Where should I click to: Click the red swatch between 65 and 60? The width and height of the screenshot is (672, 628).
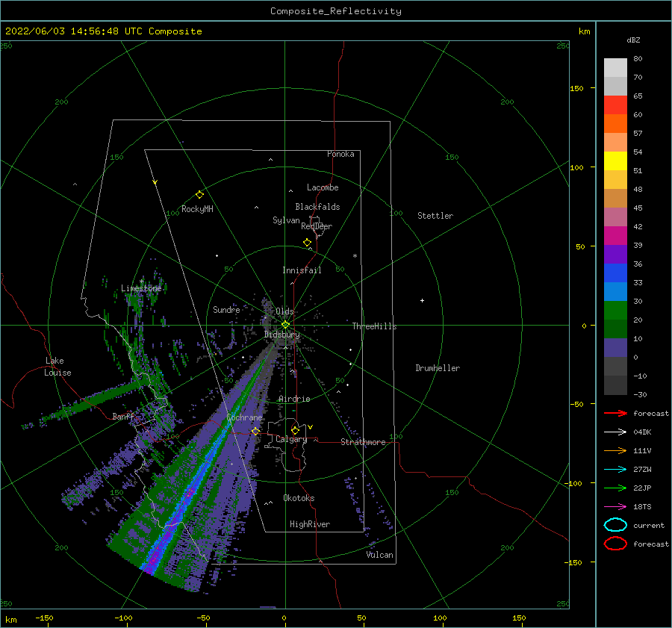tap(615, 105)
